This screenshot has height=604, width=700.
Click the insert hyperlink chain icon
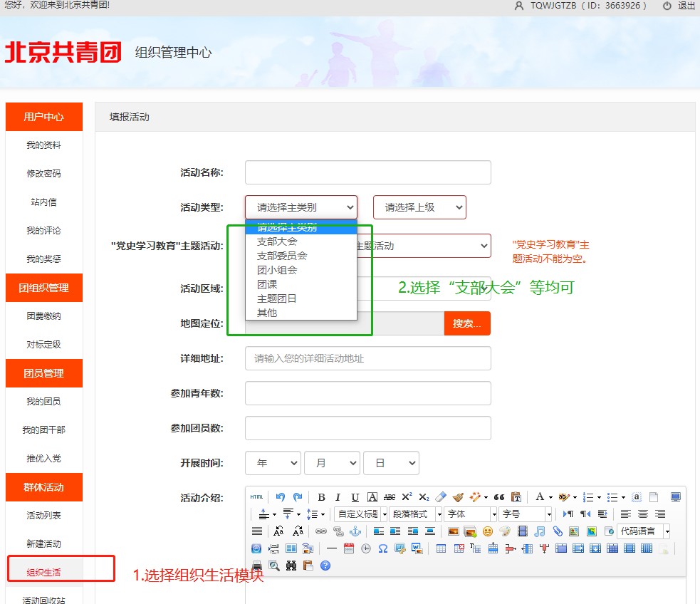(x=320, y=531)
